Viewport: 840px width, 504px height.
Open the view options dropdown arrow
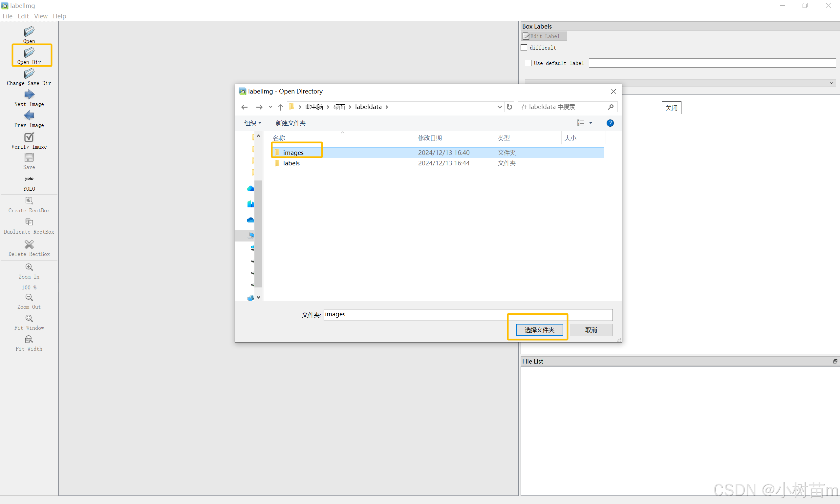tap(591, 123)
